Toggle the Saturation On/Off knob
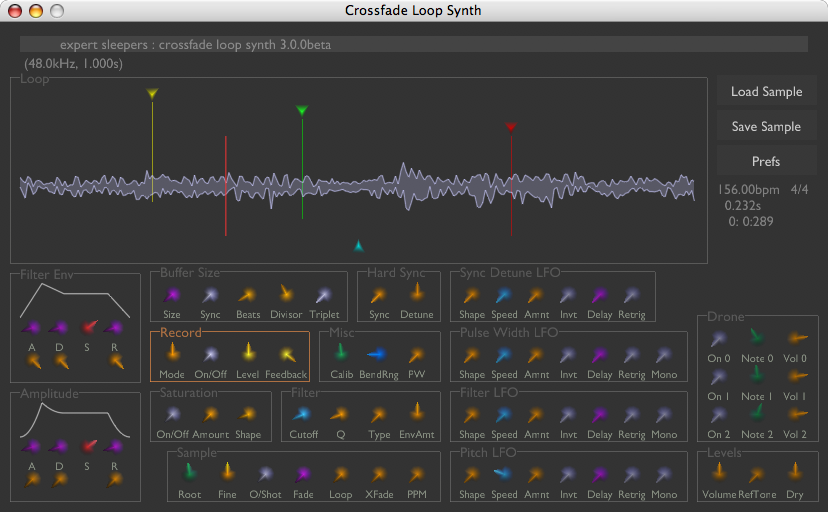The width and height of the screenshot is (828, 512). click(x=172, y=415)
